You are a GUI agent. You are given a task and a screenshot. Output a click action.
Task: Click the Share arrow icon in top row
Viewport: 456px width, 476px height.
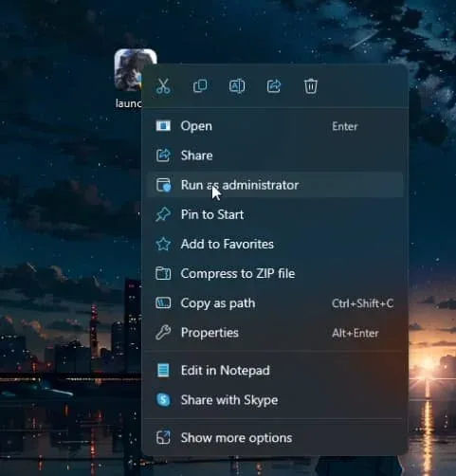tap(274, 86)
